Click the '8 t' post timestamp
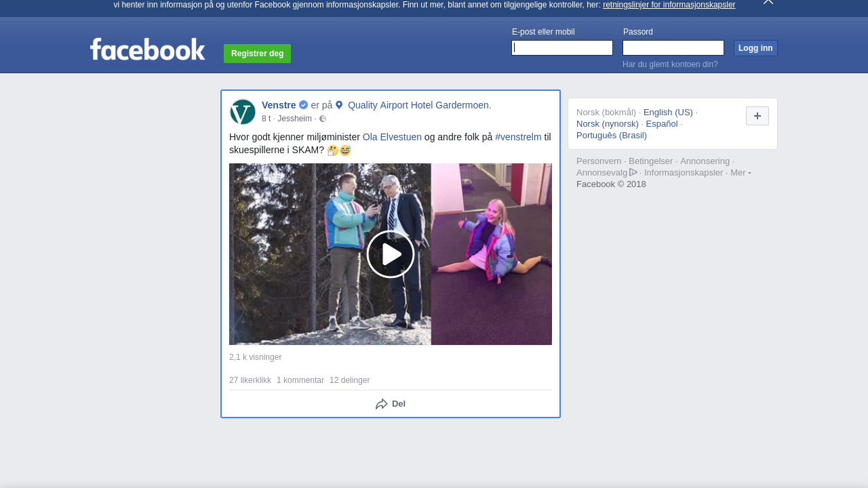This screenshot has width=868, height=488. click(266, 119)
